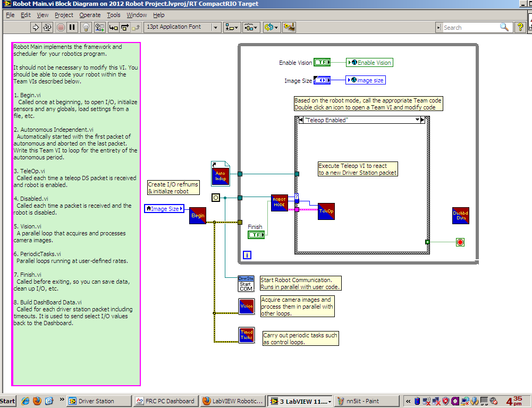
Task: Select the Begin VI icon
Action: pos(198,215)
